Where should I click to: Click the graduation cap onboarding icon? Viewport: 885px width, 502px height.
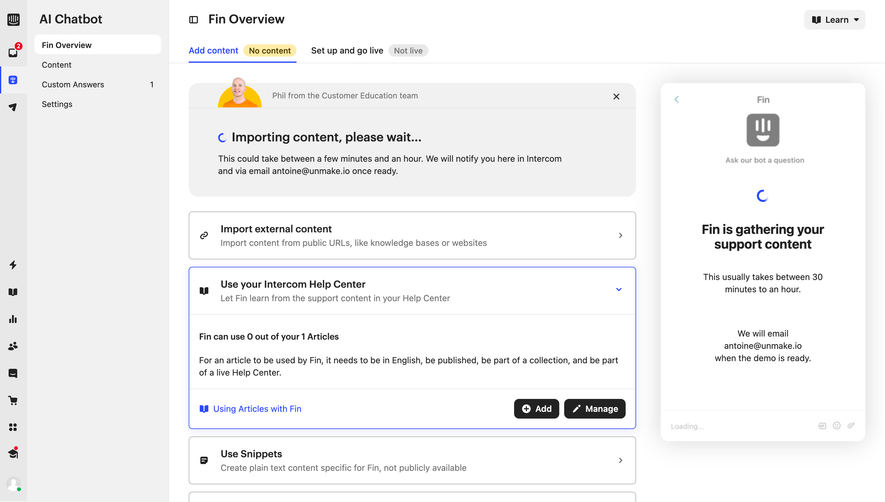click(13, 453)
